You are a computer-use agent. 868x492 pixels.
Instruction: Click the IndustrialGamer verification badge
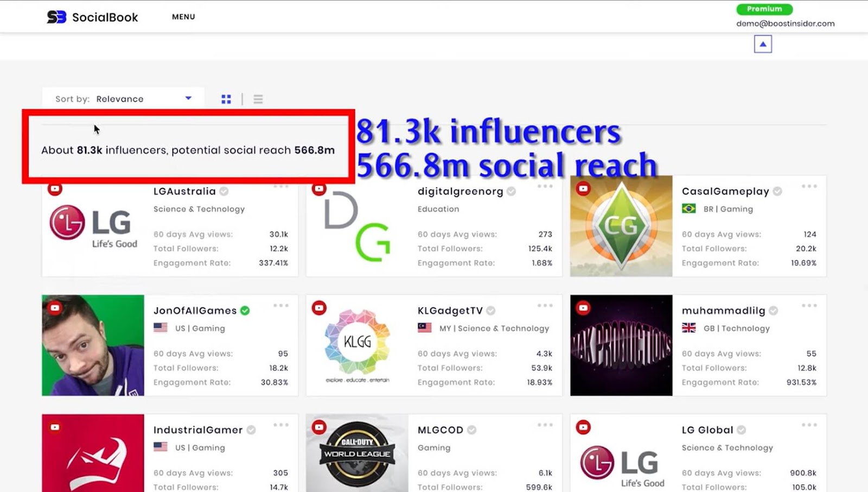251,430
